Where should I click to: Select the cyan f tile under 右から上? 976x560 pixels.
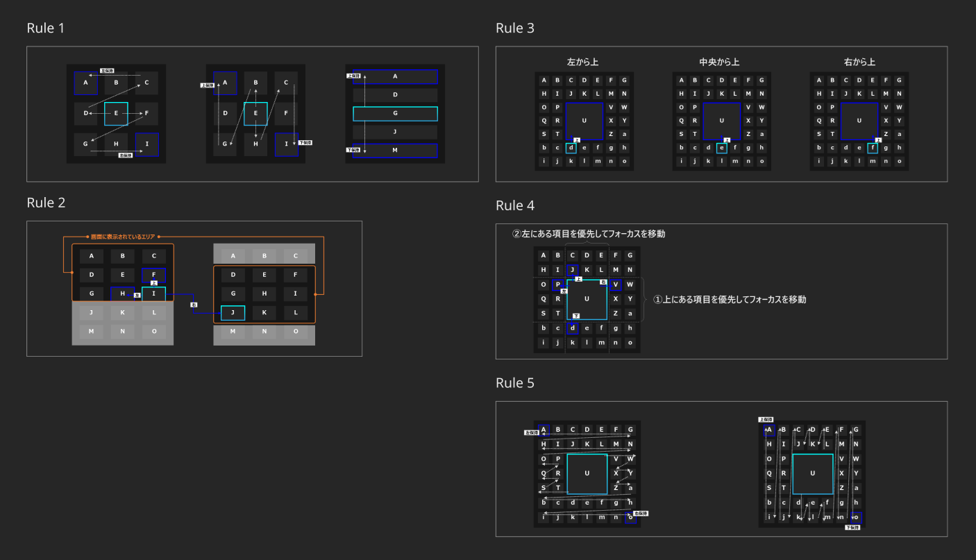pyautogui.click(x=873, y=148)
